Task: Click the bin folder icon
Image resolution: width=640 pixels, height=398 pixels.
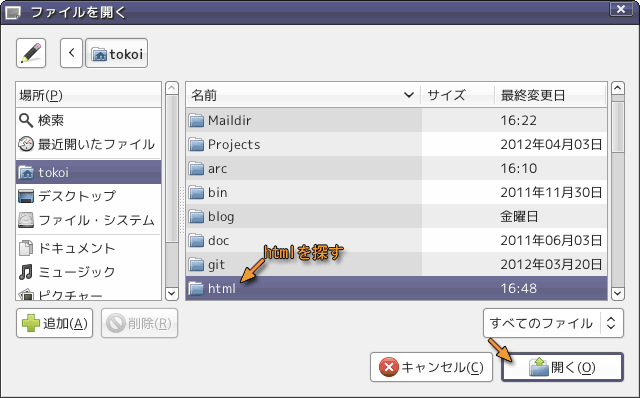Action: 196,192
